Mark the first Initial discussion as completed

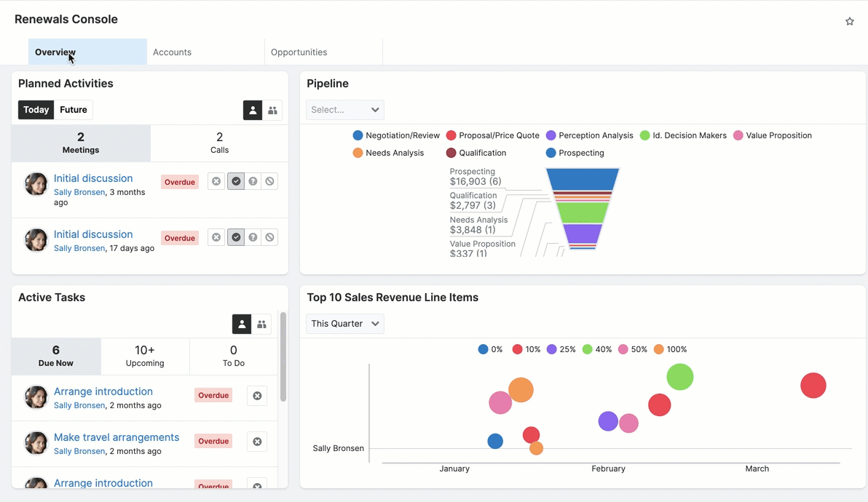tap(234, 180)
